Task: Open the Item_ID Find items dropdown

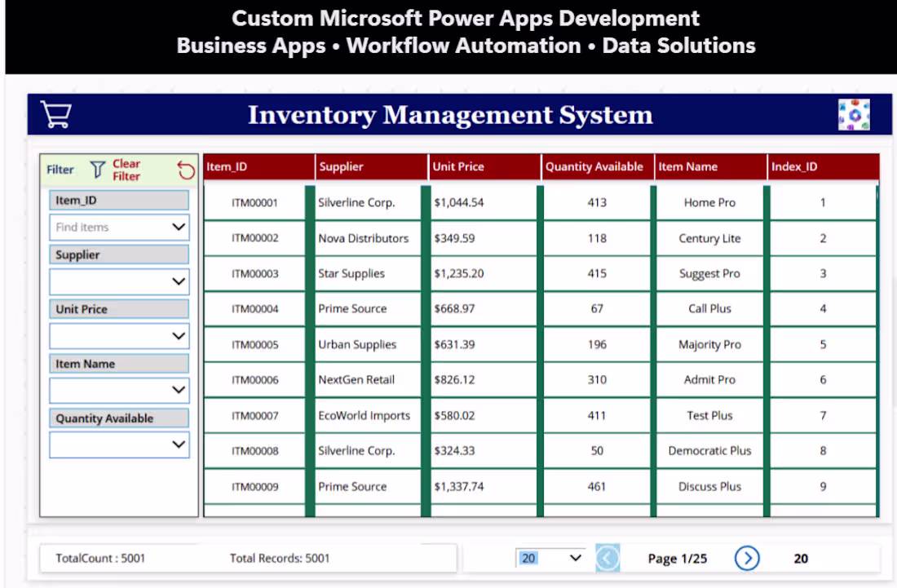Action: point(119,227)
